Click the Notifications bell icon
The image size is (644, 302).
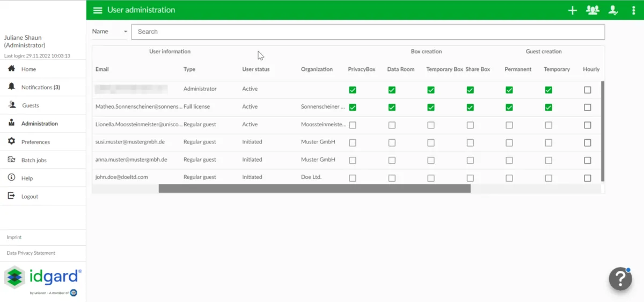(11, 87)
